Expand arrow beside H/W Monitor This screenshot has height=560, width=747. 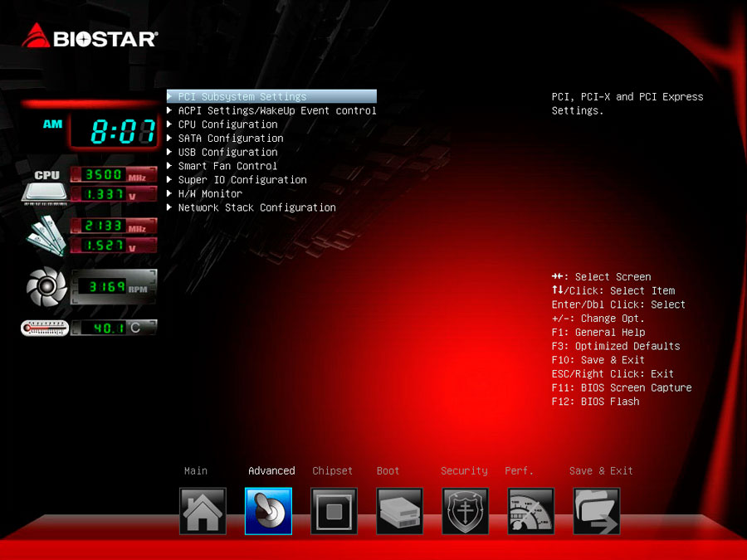[x=169, y=193]
